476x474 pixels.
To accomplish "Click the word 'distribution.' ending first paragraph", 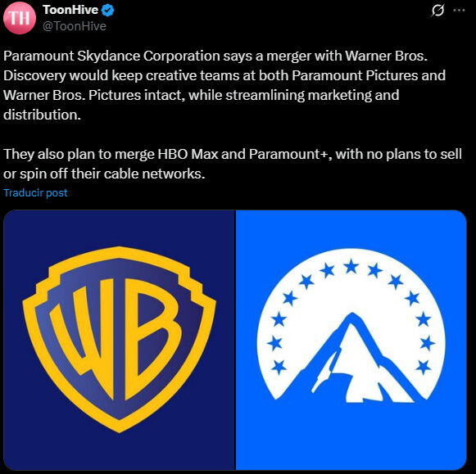I will pos(43,115).
